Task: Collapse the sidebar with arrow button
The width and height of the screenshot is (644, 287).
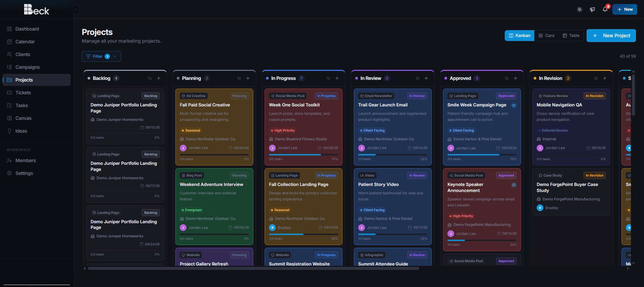Action: tap(76, 9)
